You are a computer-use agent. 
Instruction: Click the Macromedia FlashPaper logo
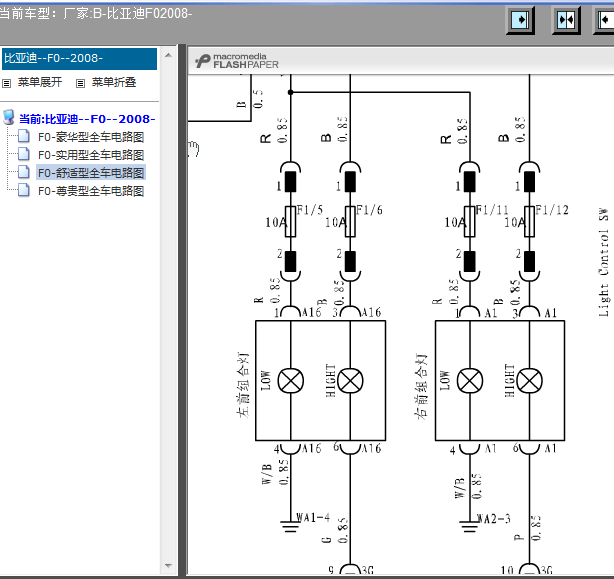coord(237,61)
